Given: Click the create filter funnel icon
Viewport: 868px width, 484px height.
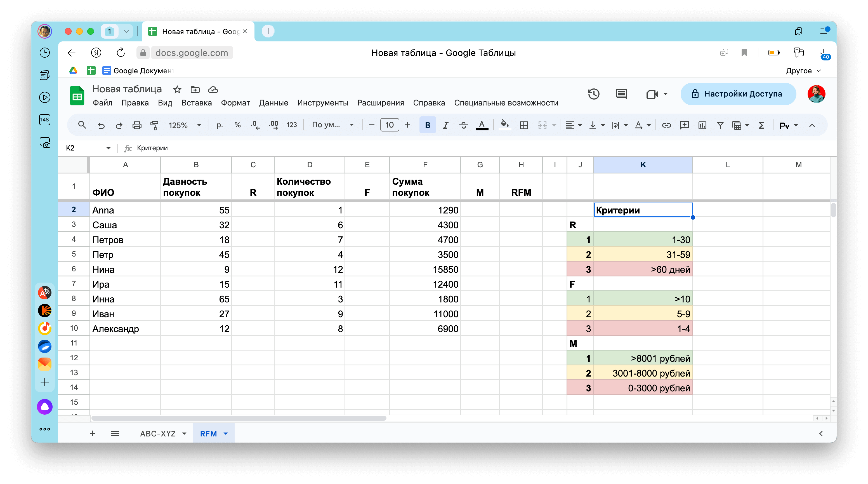Looking at the screenshot, I should (x=720, y=125).
